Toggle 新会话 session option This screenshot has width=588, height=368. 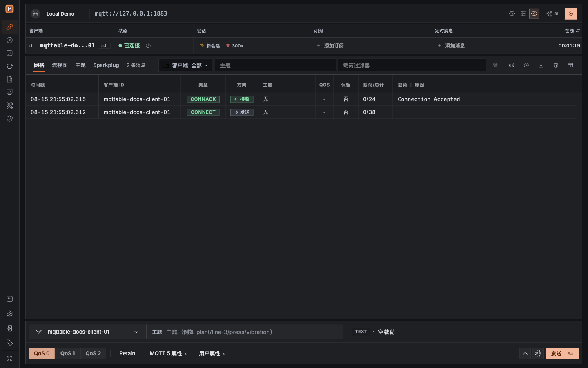(x=210, y=46)
